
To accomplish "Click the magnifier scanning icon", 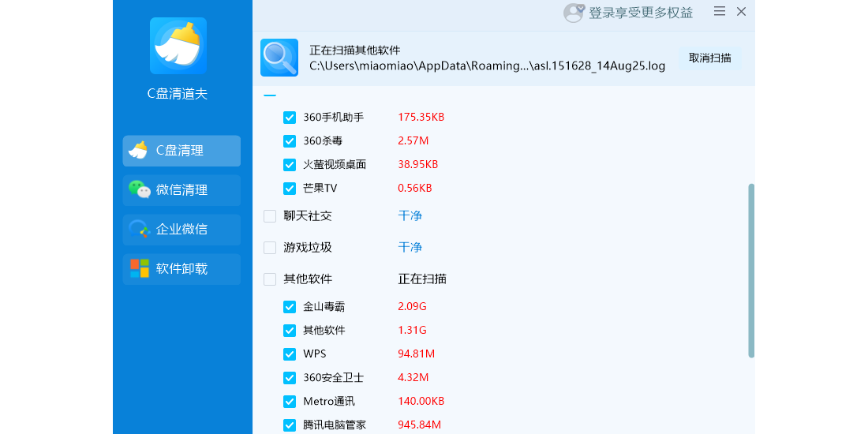I will click(x=279, y=58).
